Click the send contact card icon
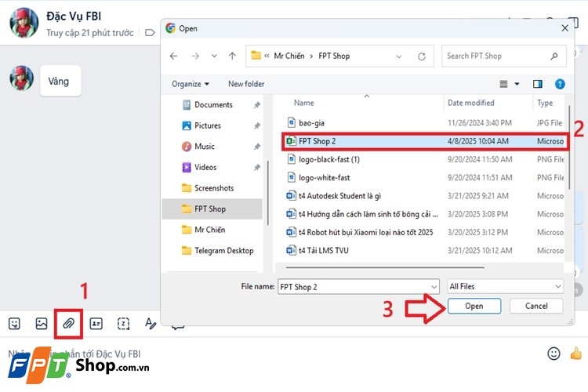The image size is (588, 392). (96, 323)
